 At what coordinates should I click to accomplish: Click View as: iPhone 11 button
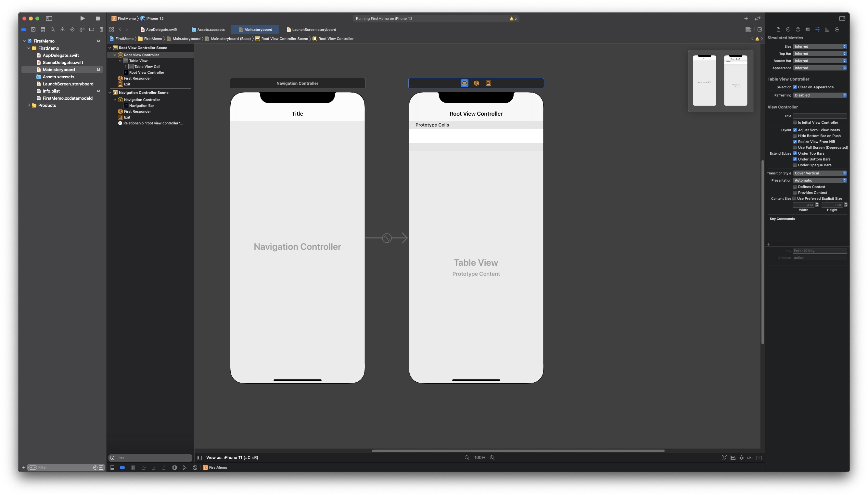[232, 457]
